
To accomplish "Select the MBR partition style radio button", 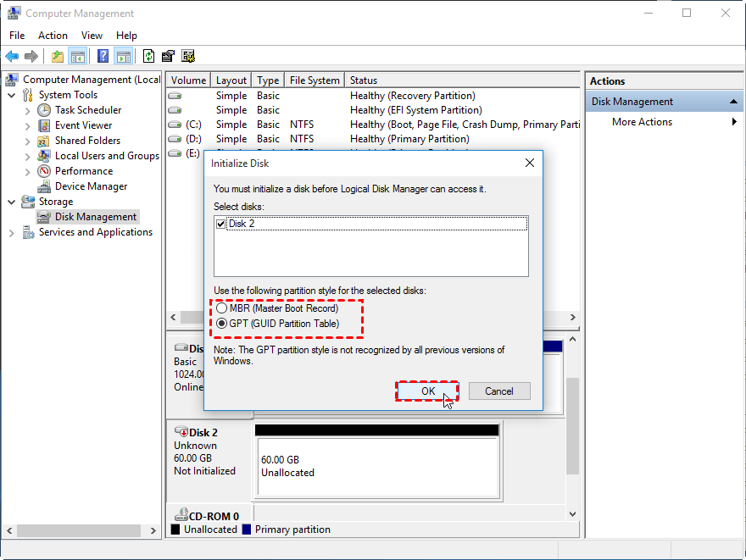I will [x=221, y=308].
